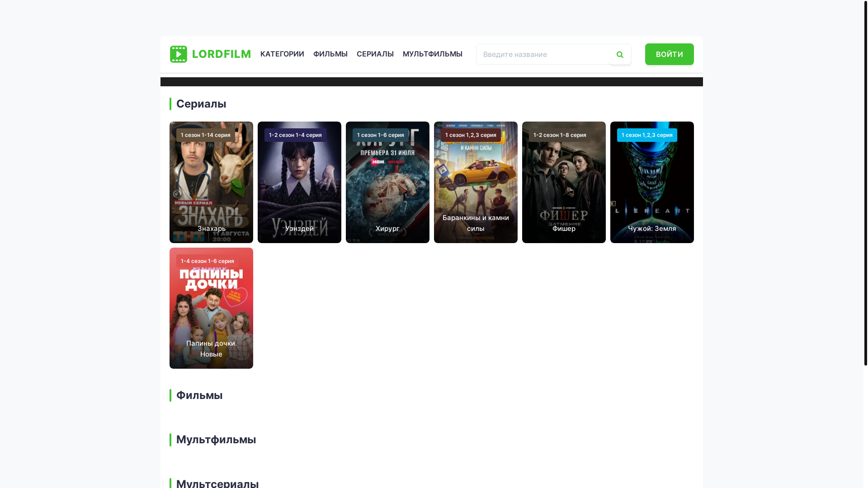The width and height of the screenshot is (868, 488).
Task: Click the '1 сезон 1-6 серия' badge
Action: pos(381,135)
